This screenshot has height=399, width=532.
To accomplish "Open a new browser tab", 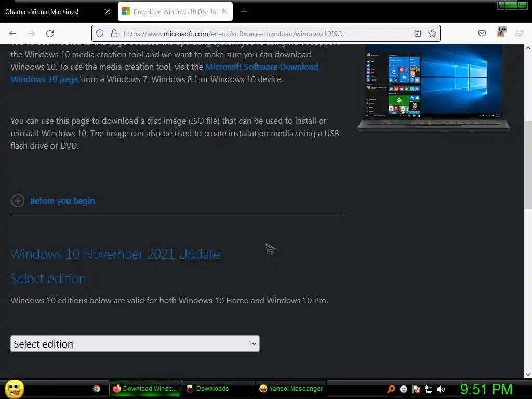I will pos(244,12).
